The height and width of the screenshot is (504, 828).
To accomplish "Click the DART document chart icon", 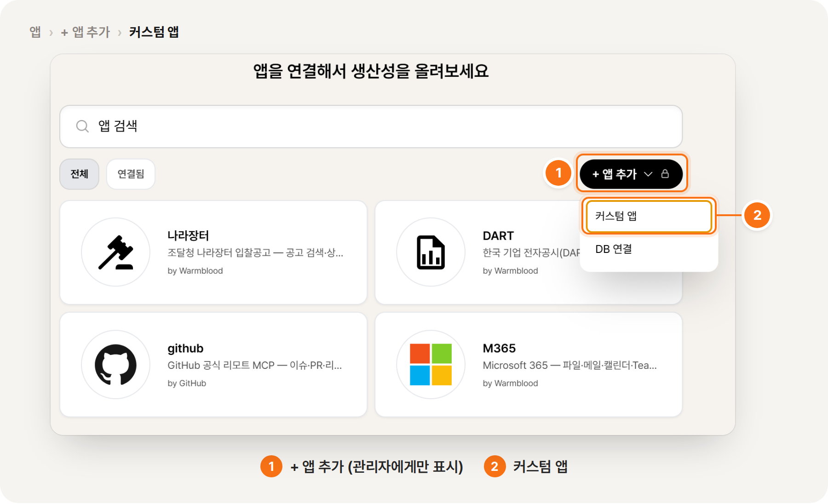I will [431, 252].
